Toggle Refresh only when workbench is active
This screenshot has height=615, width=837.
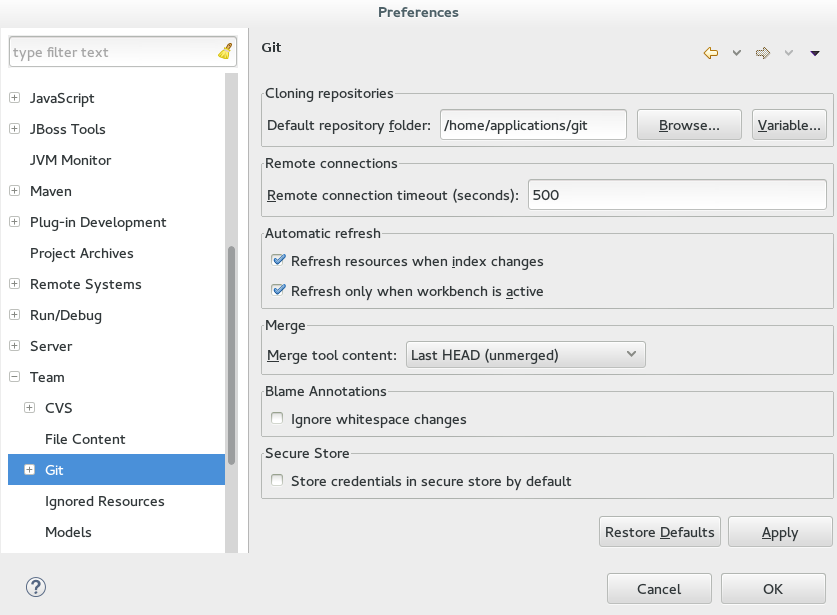tap(278, 290)
